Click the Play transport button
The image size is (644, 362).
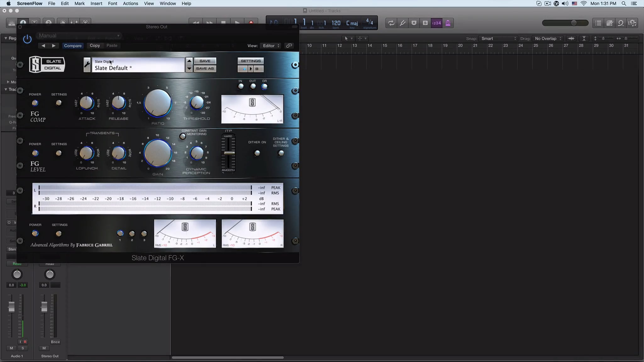(x=237, y=23)
